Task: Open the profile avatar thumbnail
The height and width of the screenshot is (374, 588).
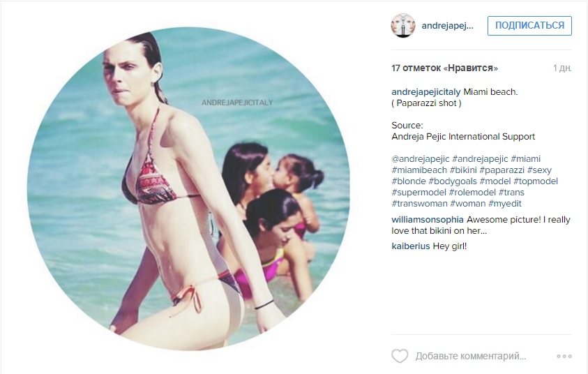Action: point(403,26)
